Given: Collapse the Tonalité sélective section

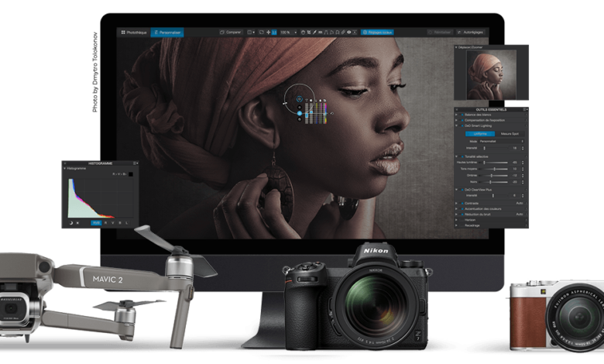Looking at the screenshot, I should (x=456, y=156).
